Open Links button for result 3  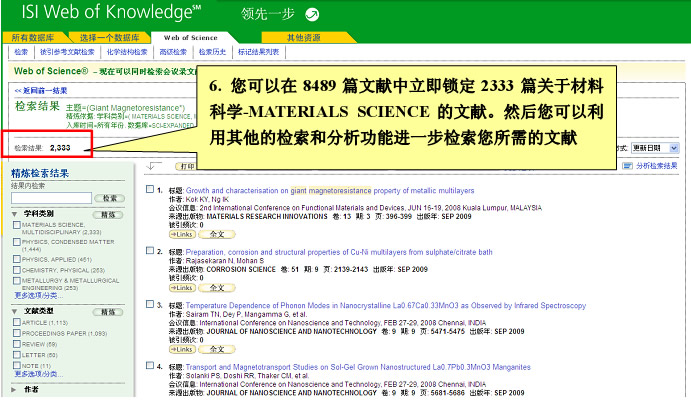click(182, 349)
